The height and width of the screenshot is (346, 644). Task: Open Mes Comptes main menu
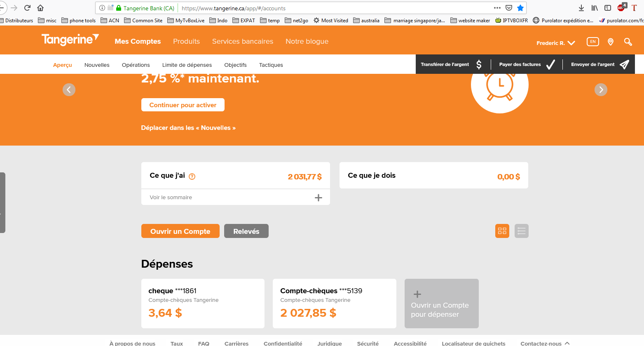click(138, 41)
